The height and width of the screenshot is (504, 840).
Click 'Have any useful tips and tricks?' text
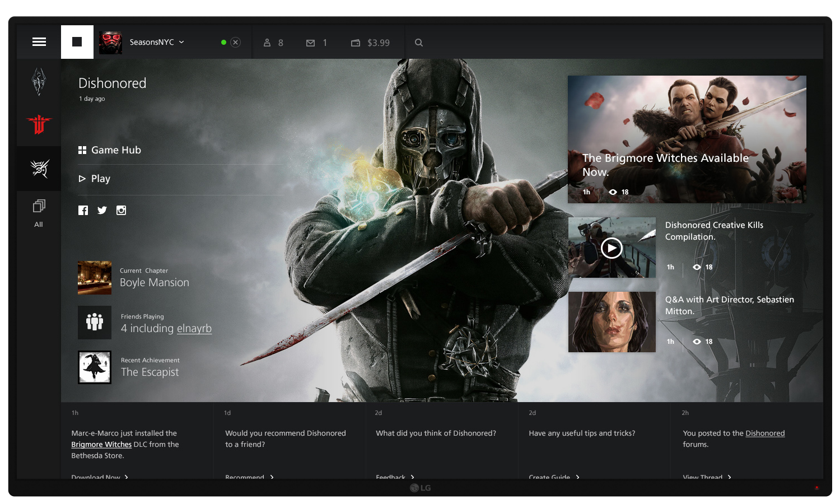click(x=582, y=433)
